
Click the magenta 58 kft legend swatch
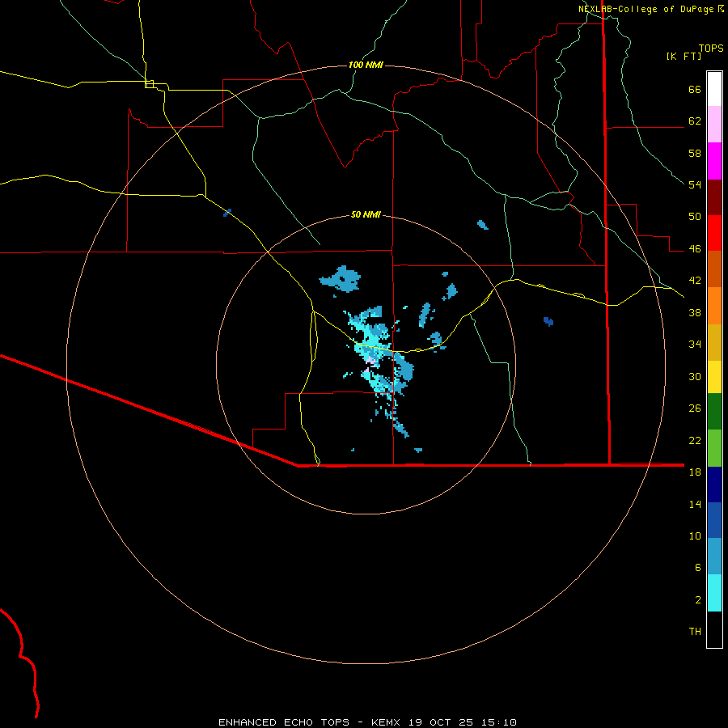714,161
